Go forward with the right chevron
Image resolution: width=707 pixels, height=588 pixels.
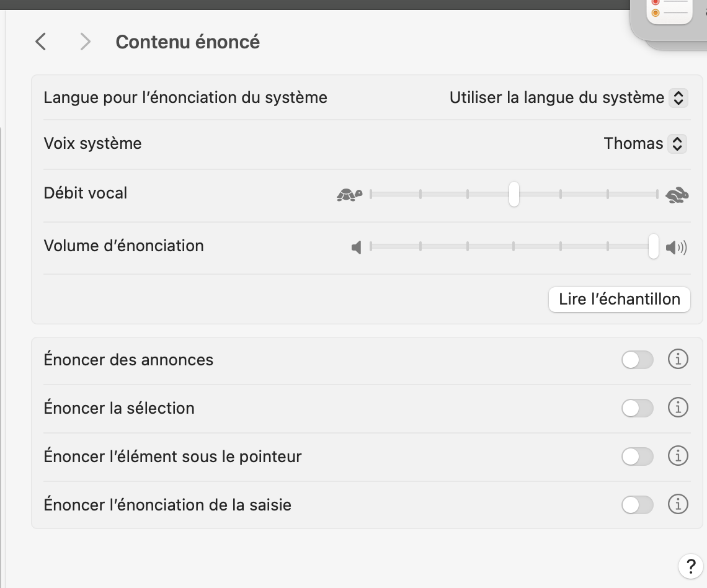86,42
